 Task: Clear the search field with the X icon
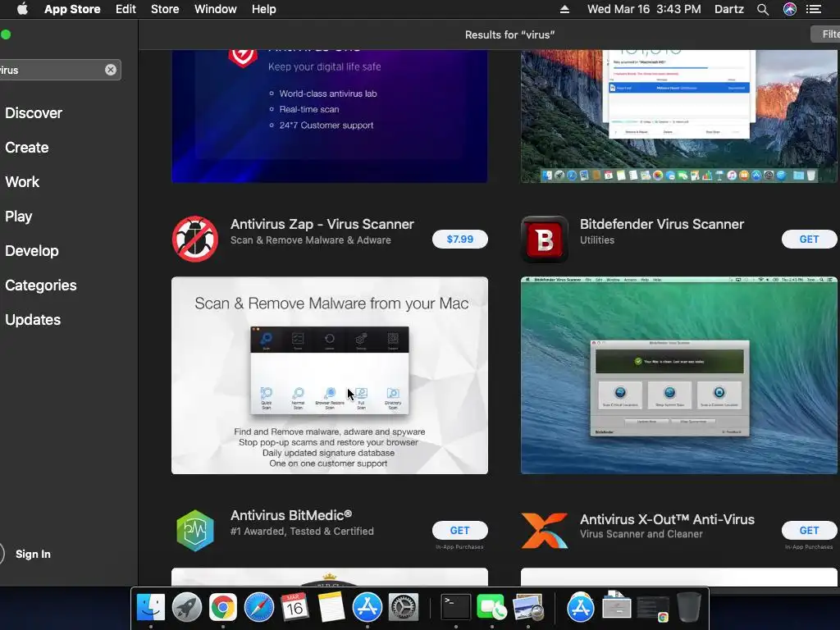111,70
